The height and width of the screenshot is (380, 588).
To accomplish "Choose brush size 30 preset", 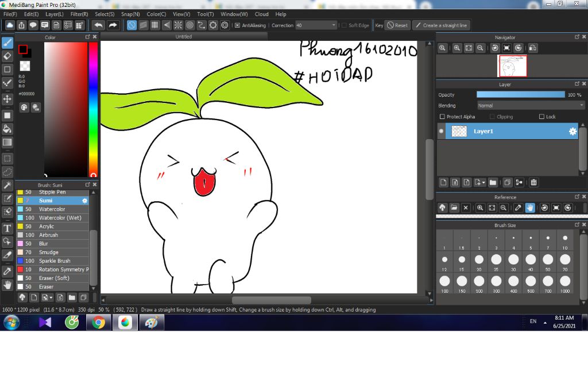I will point(513,262).
